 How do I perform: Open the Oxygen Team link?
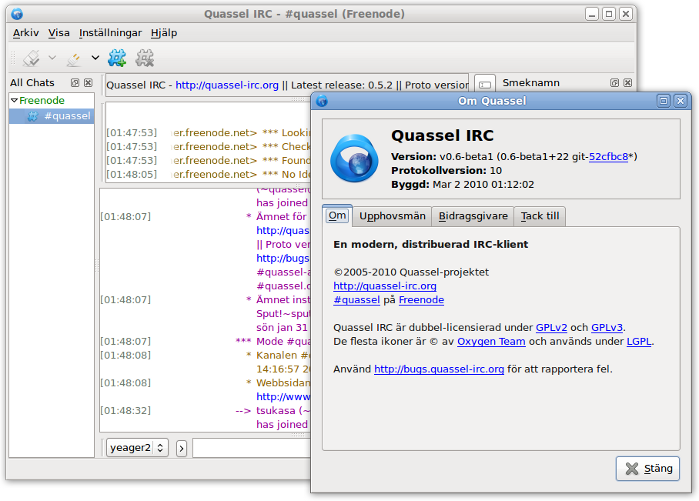point(491,341)
